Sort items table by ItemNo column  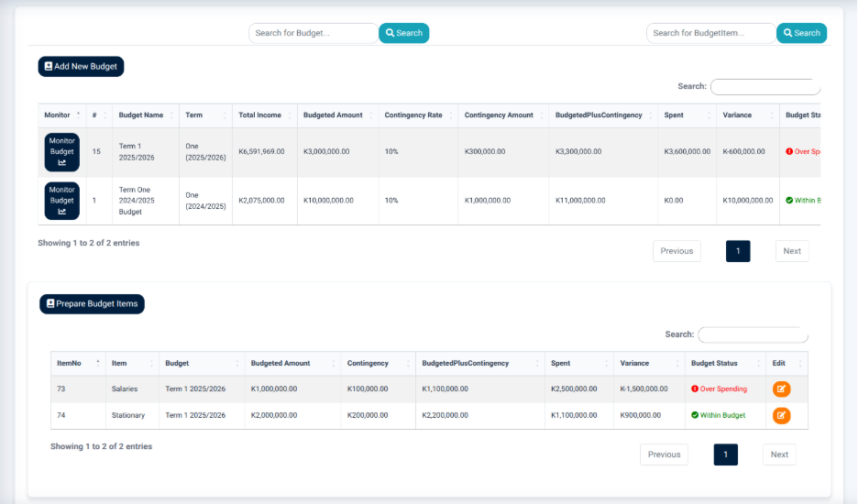[x=78, y=364]
